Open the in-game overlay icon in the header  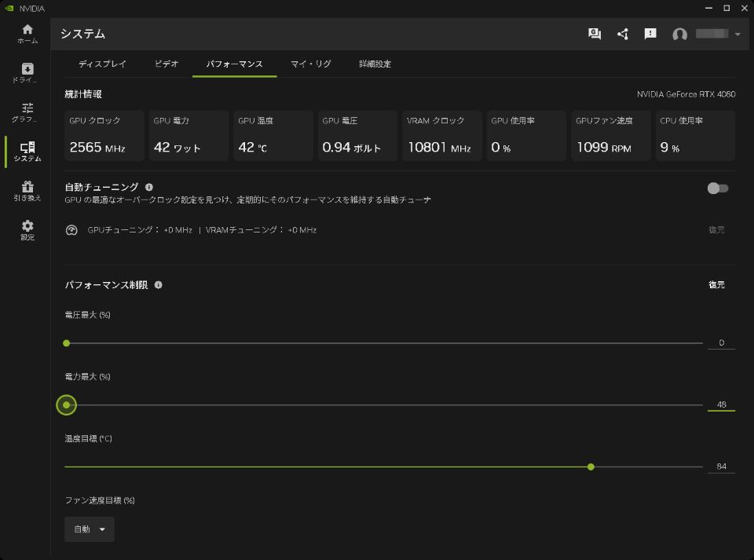(x=595, y=34)
